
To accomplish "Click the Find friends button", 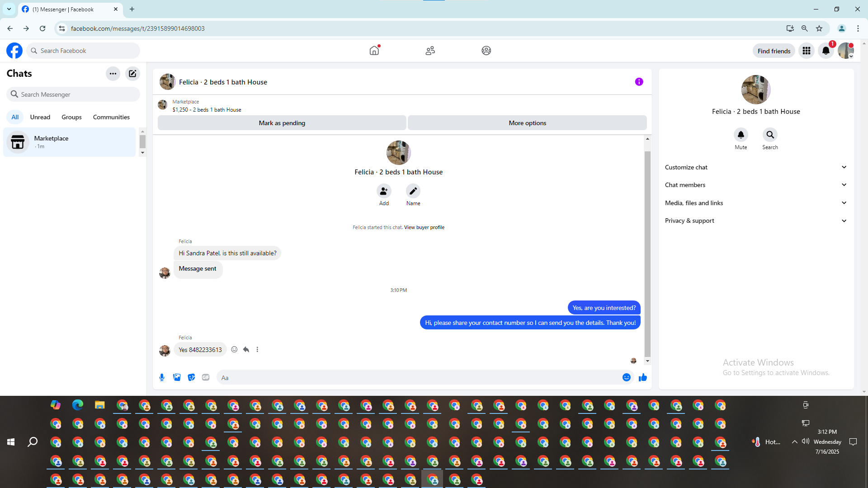I will pyautogui.click(x=774, y=51).
